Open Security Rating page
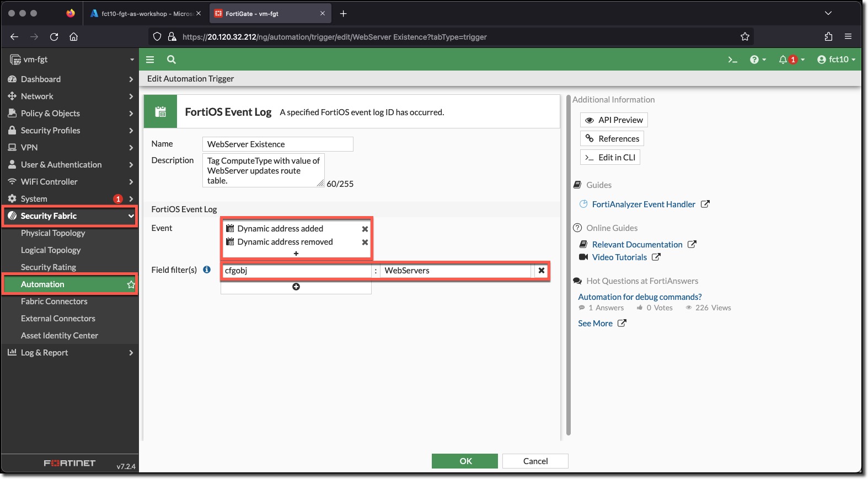The height and width of the screenshot is (479, 868). [49, 267]
